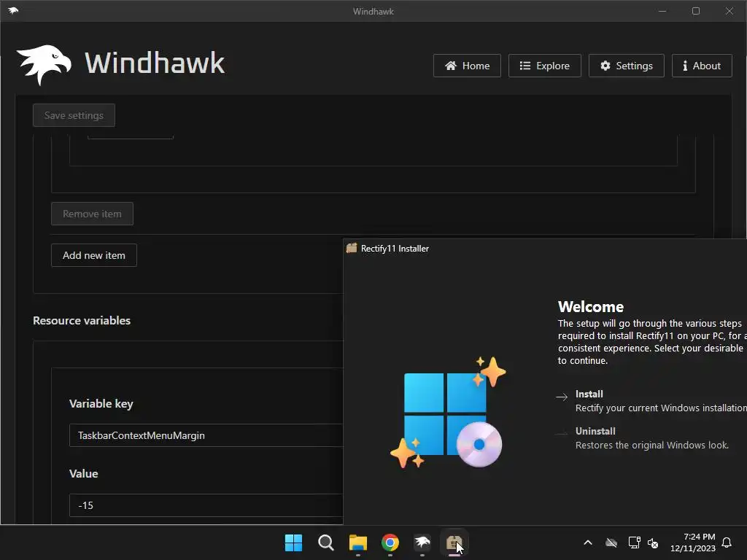Click the Windhawk title bar icon
The width and height of the screenshot is (747, 560).
click(13, 10)
